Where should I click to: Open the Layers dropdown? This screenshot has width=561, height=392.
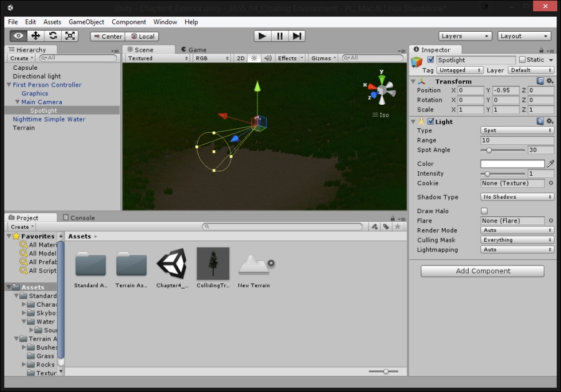click(x=465, y=36)
